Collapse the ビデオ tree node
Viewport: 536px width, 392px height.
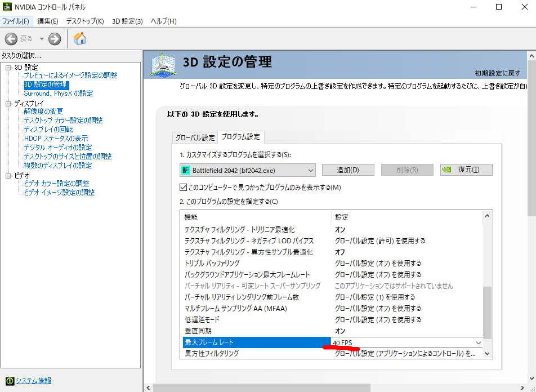click(8, 176)
